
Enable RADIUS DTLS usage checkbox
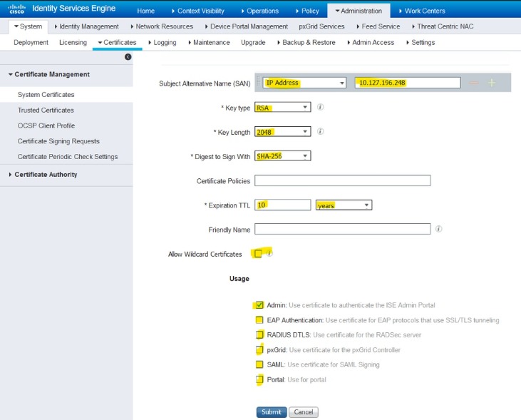point(259,334)
